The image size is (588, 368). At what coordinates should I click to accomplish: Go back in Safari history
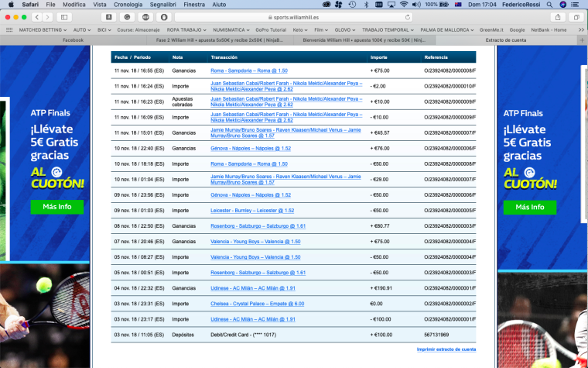pyautogui.click(x=37, y=17)
